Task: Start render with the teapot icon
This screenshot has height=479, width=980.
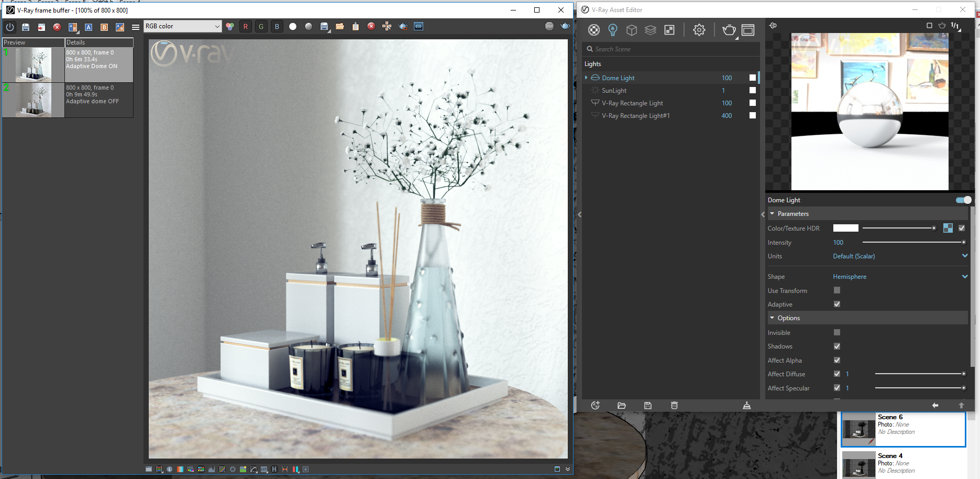Action: [729, 30]
